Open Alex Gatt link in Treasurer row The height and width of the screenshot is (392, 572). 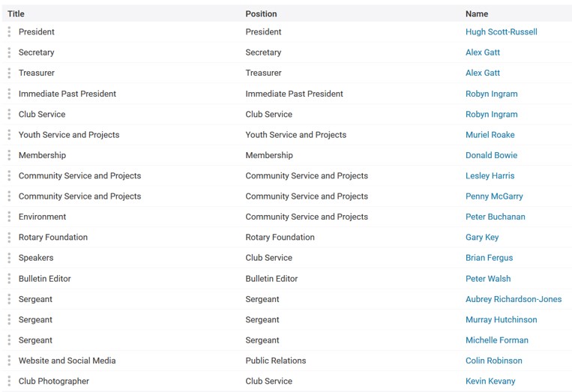(483, 73)
